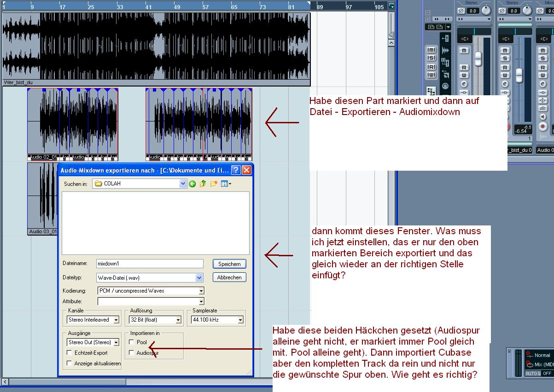The height and width of the screenshot is (392, 554).
Task: Mute the first stereo mixer channel
Action: [464, 50]
